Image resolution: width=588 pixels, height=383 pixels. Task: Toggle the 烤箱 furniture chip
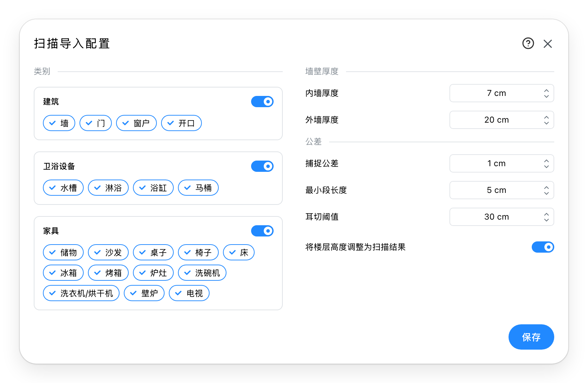108,273
